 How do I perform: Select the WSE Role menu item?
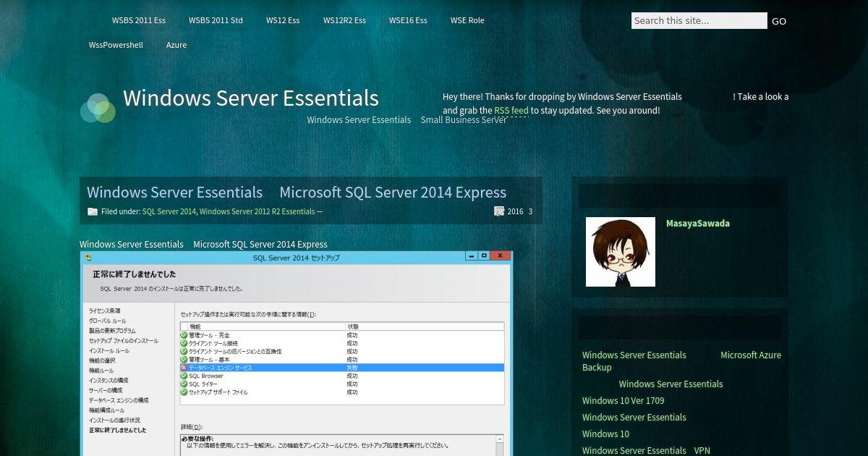(467, 20)
